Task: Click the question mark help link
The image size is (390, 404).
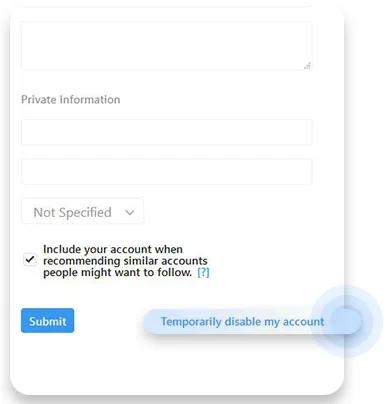Action: tap(203, 272)
